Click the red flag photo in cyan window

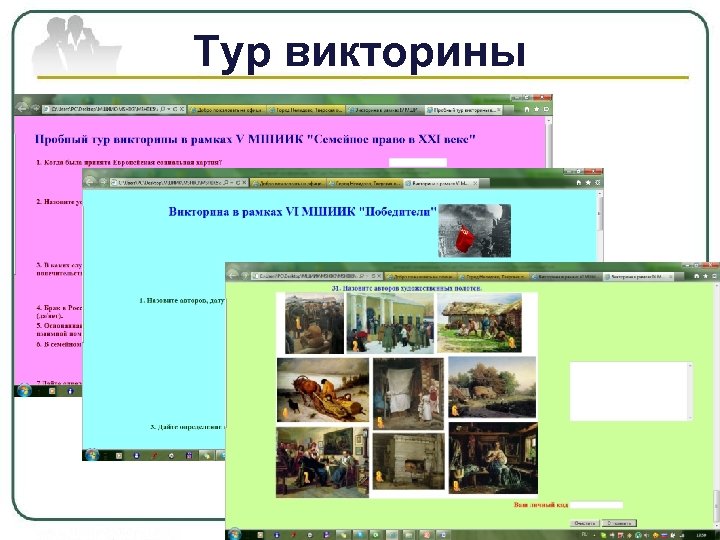474,231
